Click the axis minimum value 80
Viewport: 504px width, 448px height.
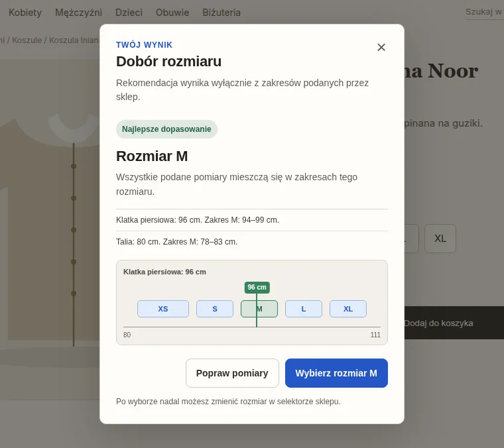coord(127,335)
